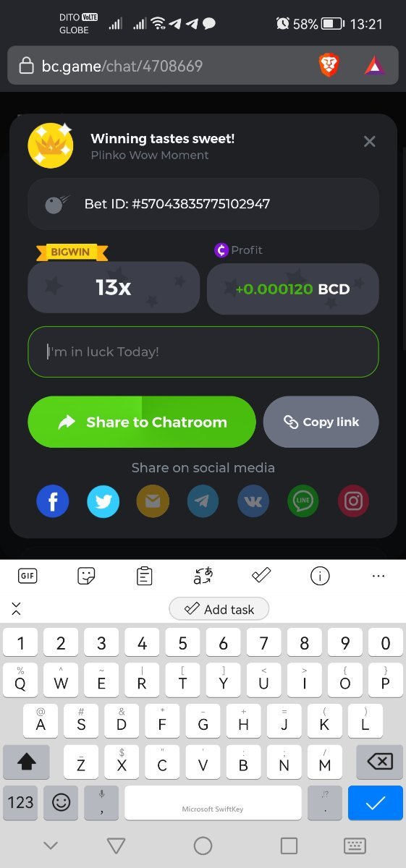
Task: Copy link to the win
Action: (x=321, y=422)
